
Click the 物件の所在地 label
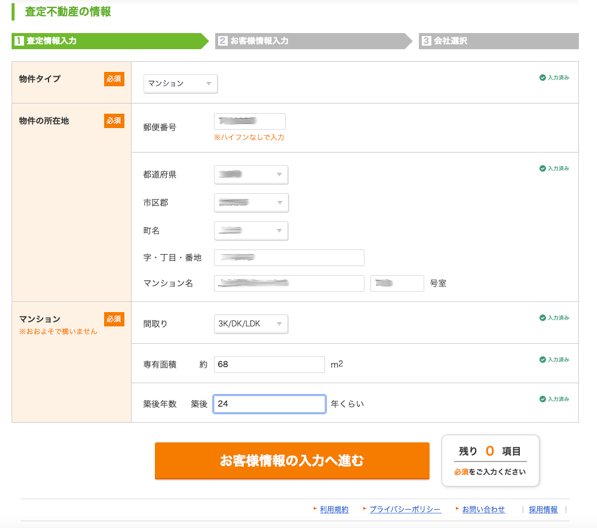click(44, 121)
